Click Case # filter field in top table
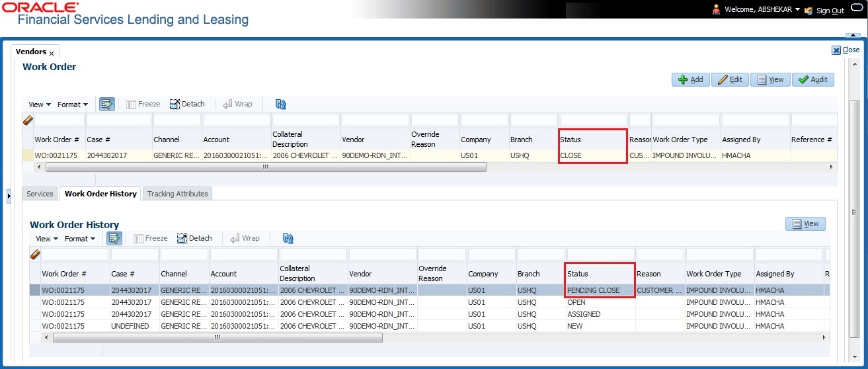 [x=119, y=120]
